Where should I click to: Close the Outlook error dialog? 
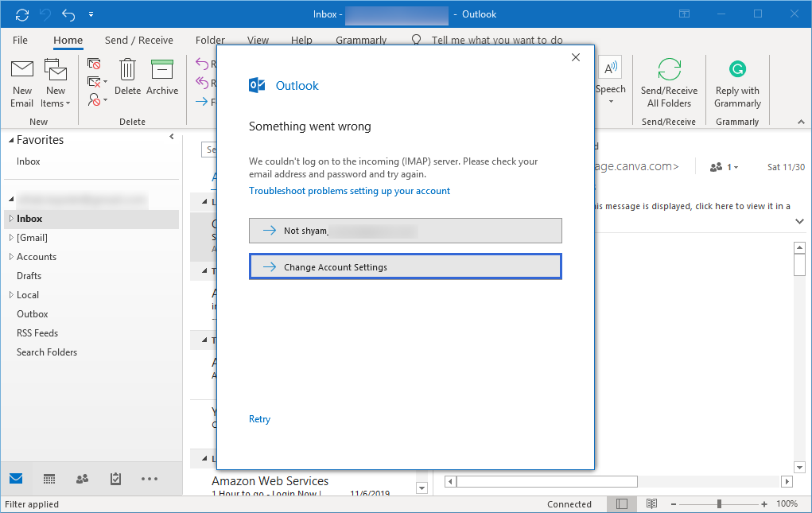(575, 57)
